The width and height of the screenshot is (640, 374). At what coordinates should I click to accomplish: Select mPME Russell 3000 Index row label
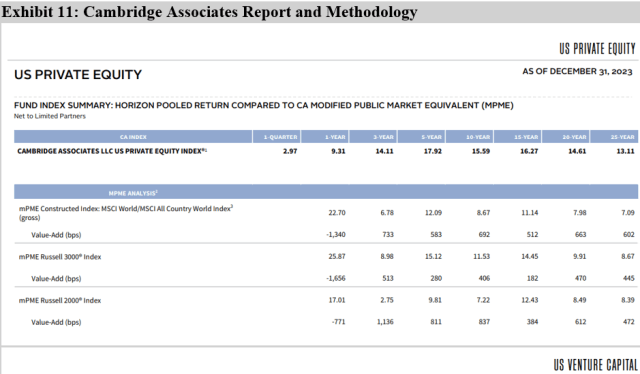tap(60, 257)
